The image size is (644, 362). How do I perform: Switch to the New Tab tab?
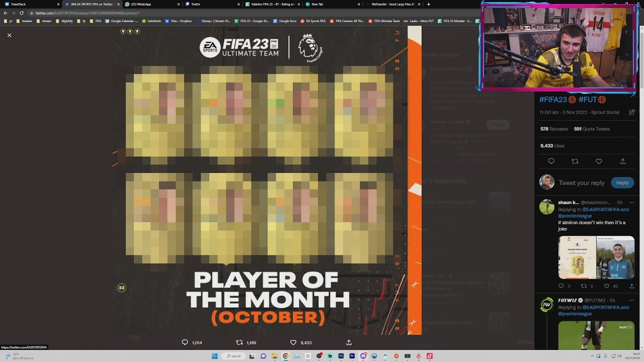pos(332,4)
